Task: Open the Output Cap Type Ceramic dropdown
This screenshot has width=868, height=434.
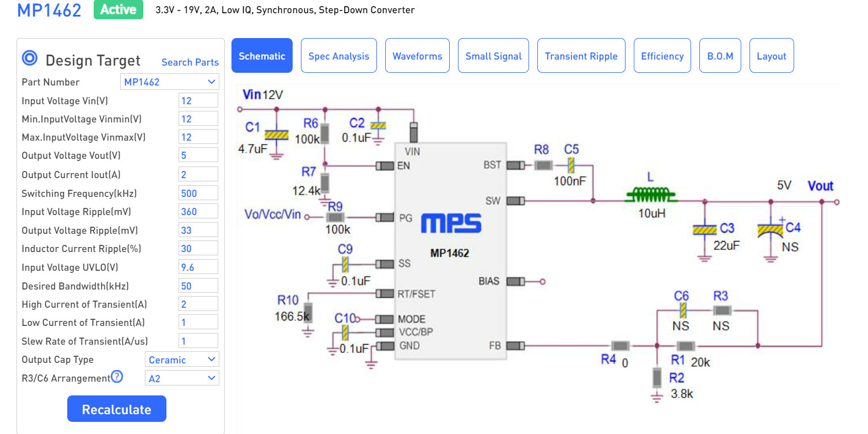Action: (182, 360)
